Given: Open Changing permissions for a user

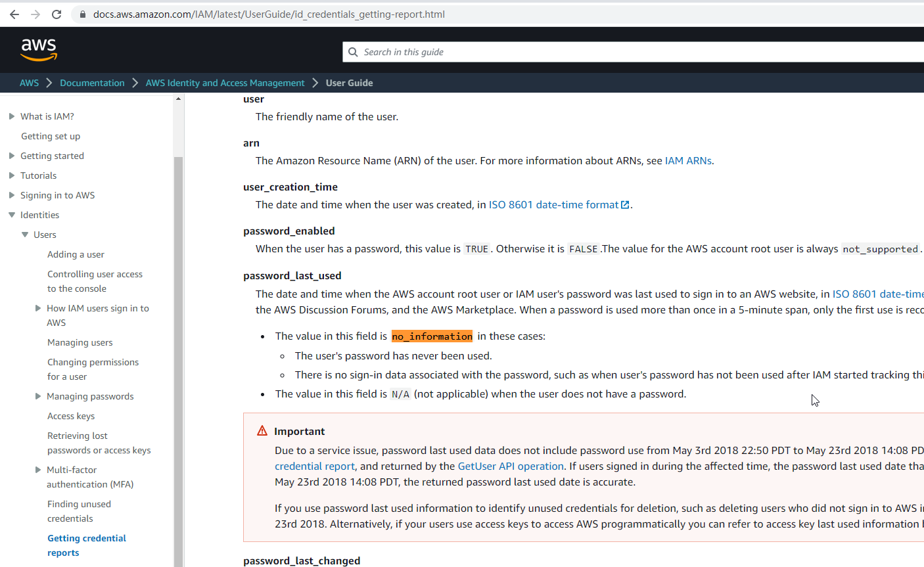Looking at the screenshot, I should [x=93, y=369].
